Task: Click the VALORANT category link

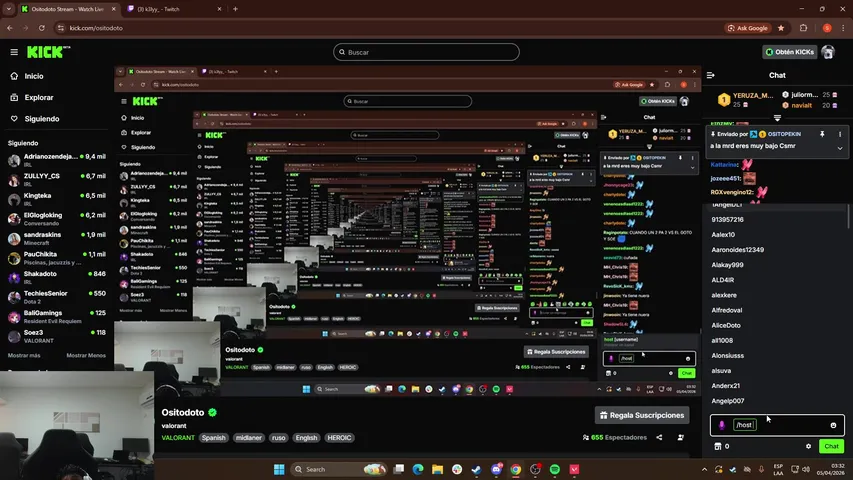Action: (178, 438)
